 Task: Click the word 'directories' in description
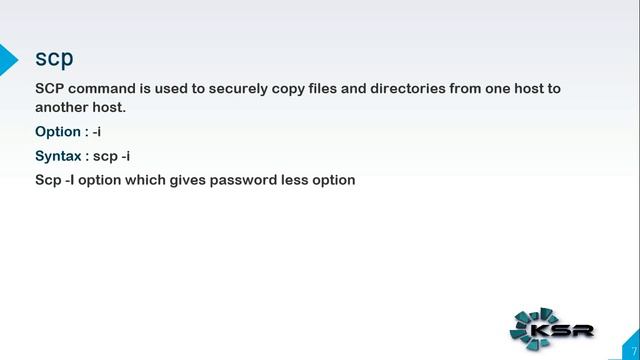[x=408, y=89]
